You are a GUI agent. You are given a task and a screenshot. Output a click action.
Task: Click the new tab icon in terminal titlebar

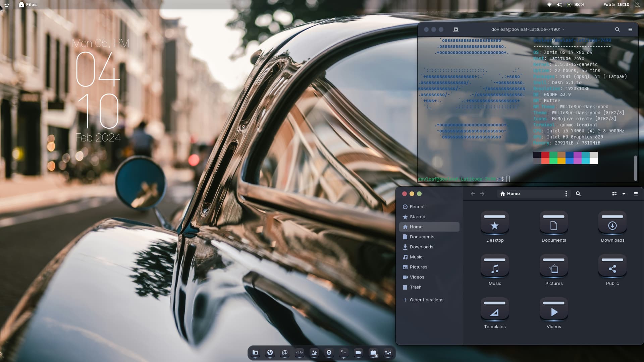coord(455,29)
